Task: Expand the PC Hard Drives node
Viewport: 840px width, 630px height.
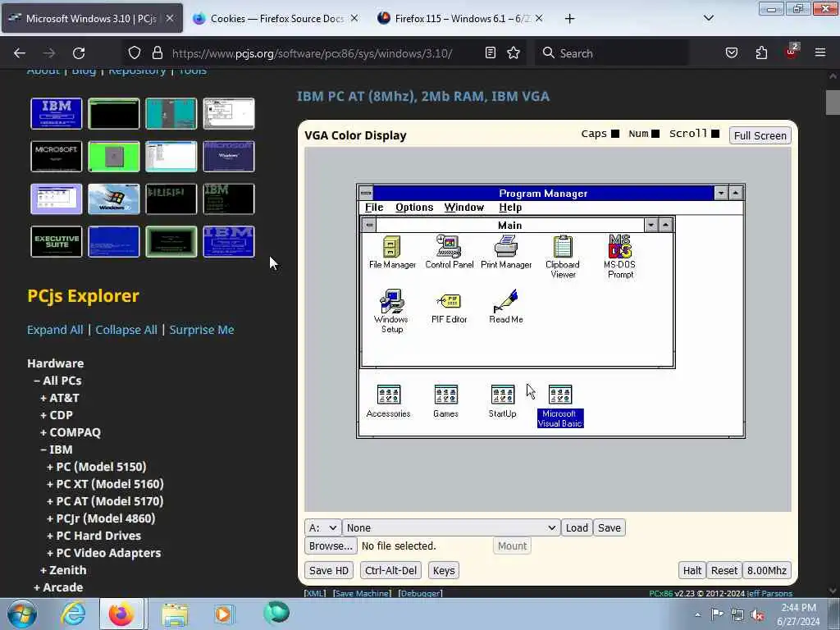Action: point(94,536)
